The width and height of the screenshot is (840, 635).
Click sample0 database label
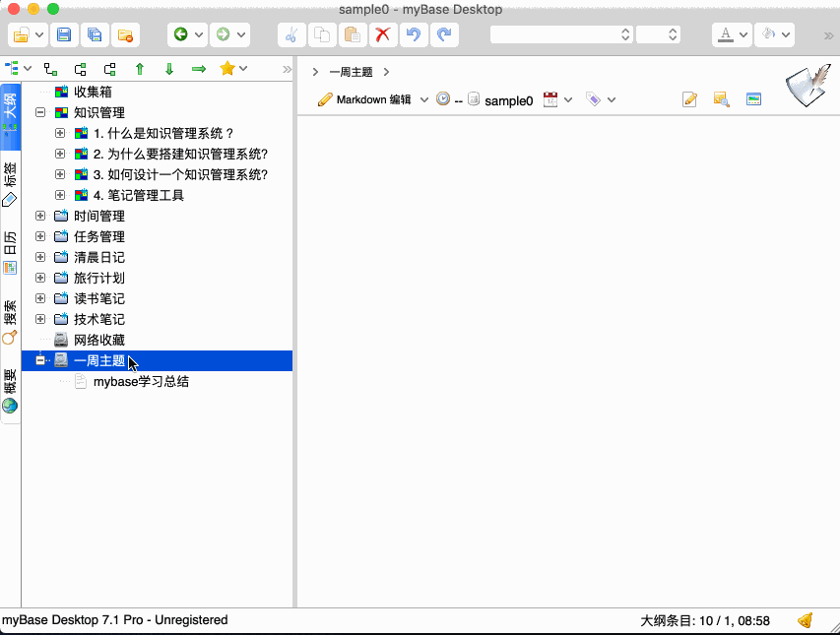click(508, 100)
